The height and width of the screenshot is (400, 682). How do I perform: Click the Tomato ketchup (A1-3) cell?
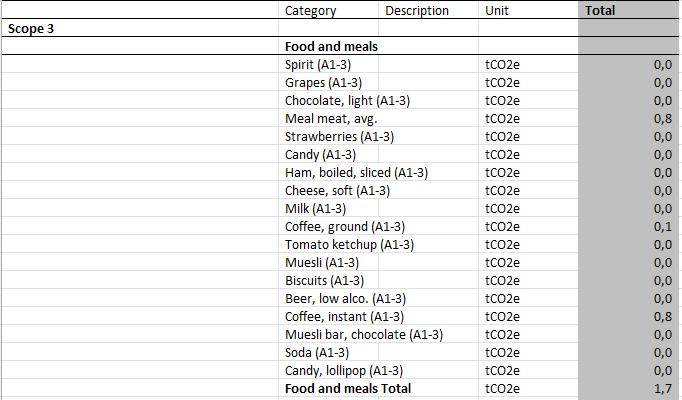point(349,245)
